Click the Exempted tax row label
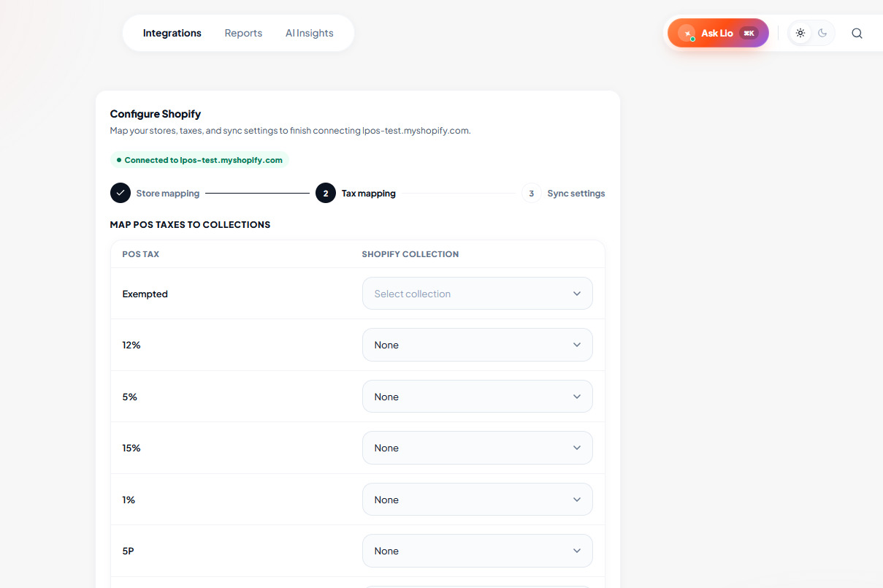883x588 pixels. [x=145, y=294]
